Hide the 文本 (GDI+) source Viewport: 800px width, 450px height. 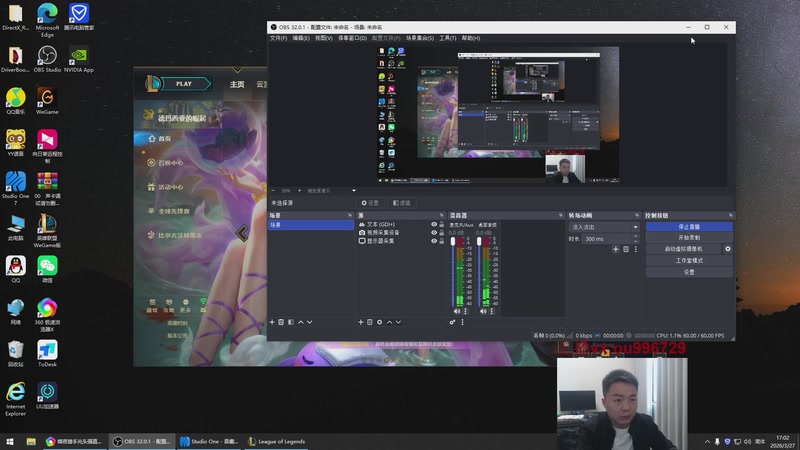coord(434,224)
